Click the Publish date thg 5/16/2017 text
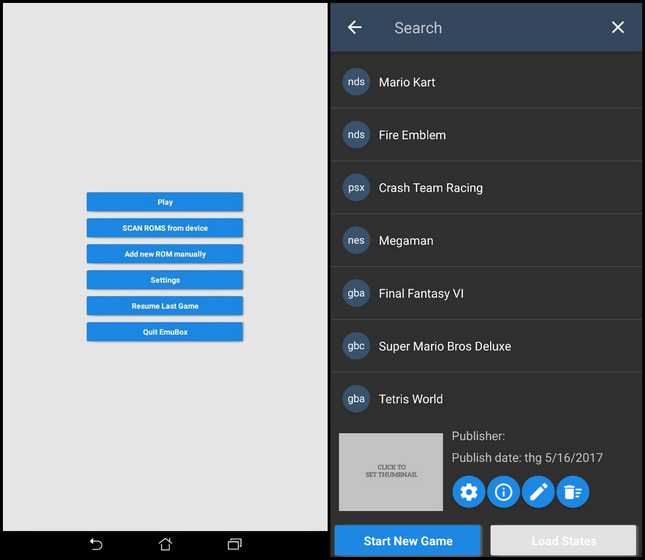The width and height of the screenshot is (645, 560). point(527,458)
